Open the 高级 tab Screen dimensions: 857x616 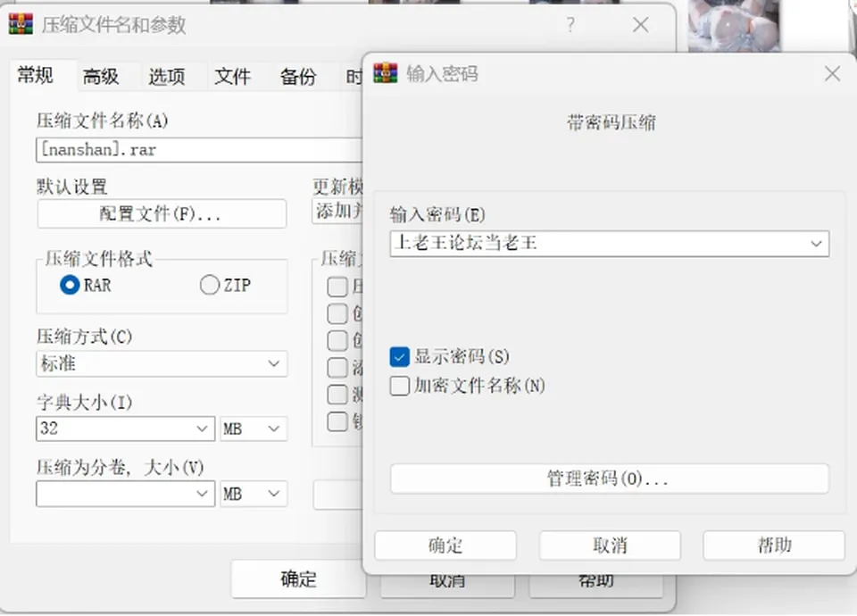(x=101, y=77)
